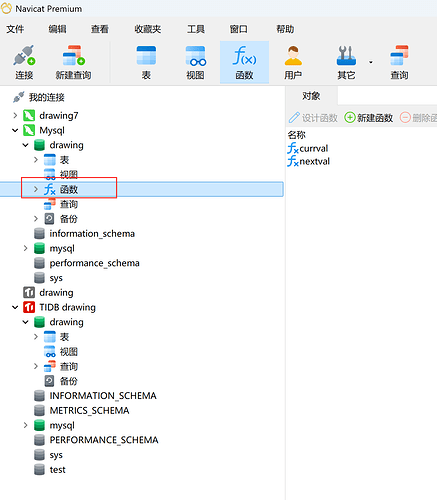
Task: Click the 连接 (Connection) toolbar icon
Action: 24,62
